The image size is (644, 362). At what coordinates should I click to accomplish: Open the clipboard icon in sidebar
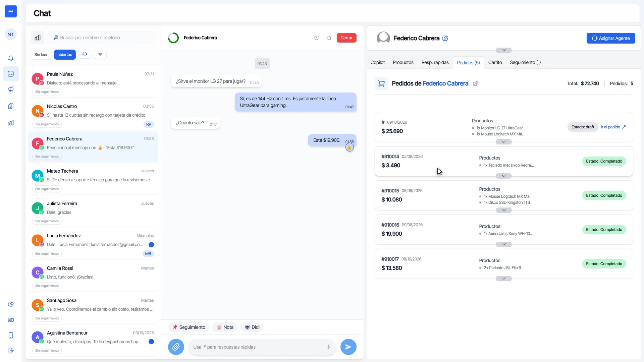click(11, 106)
